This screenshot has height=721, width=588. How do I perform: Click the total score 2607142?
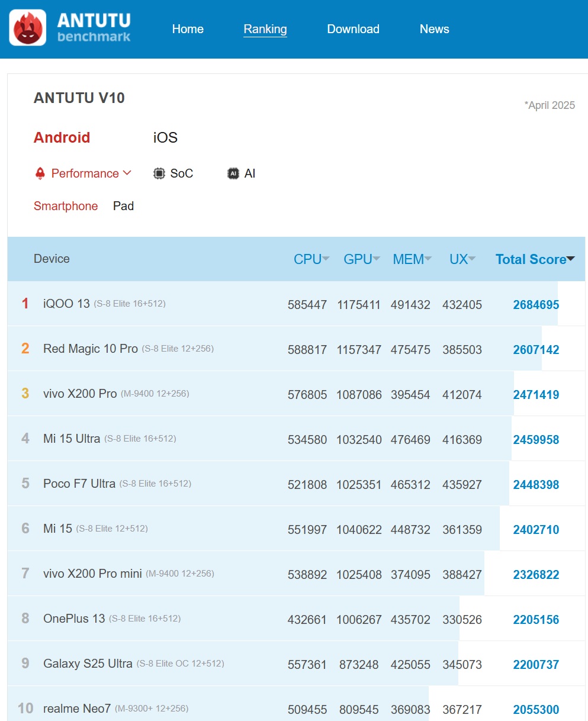coord(536,350)
